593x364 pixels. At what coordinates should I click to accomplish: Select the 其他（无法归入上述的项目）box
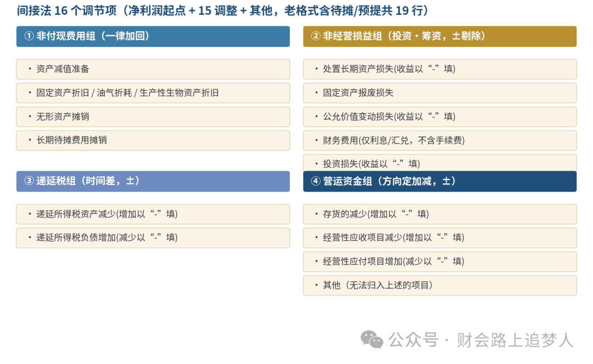coord(440,285)
